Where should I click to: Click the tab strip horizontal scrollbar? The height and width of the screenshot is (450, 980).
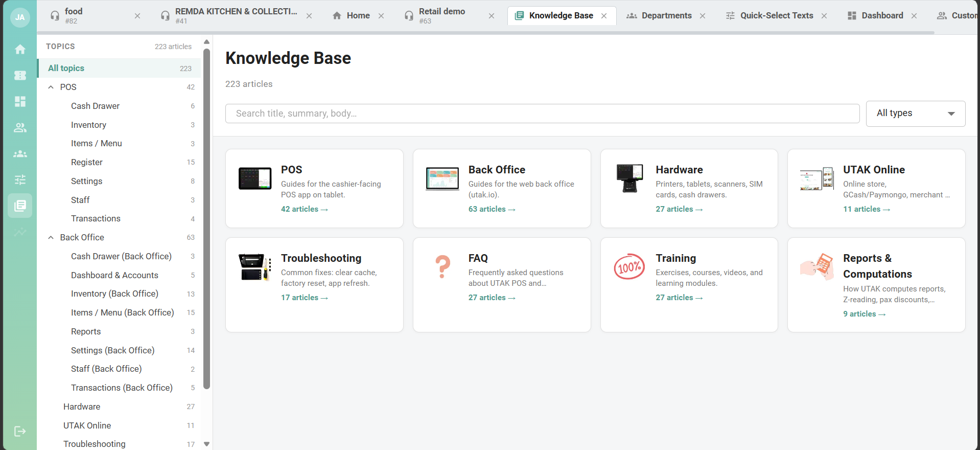[x=485, y=33]
